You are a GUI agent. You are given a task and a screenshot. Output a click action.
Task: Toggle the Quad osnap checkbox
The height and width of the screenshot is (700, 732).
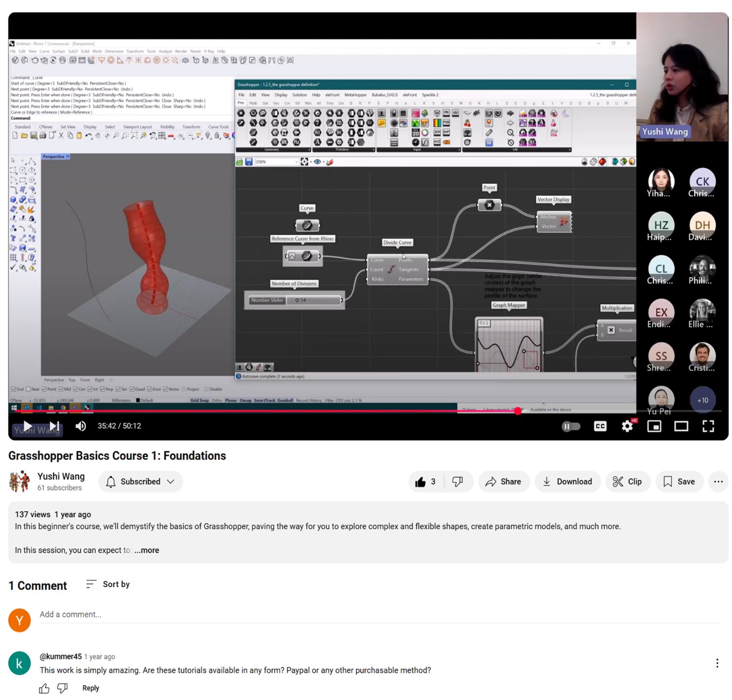tap(132, 389)
